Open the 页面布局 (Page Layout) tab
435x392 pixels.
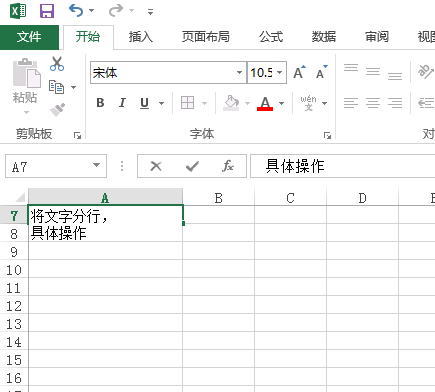(206, 37)
